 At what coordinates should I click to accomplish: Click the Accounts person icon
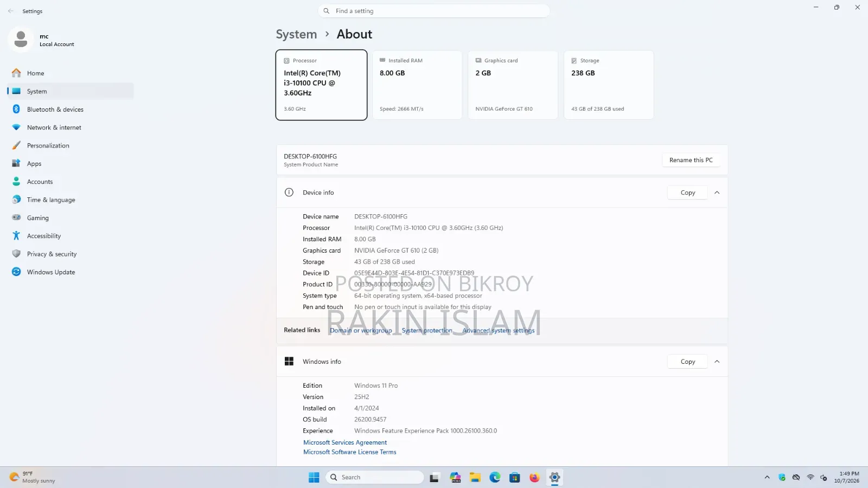tap(16, 182)
